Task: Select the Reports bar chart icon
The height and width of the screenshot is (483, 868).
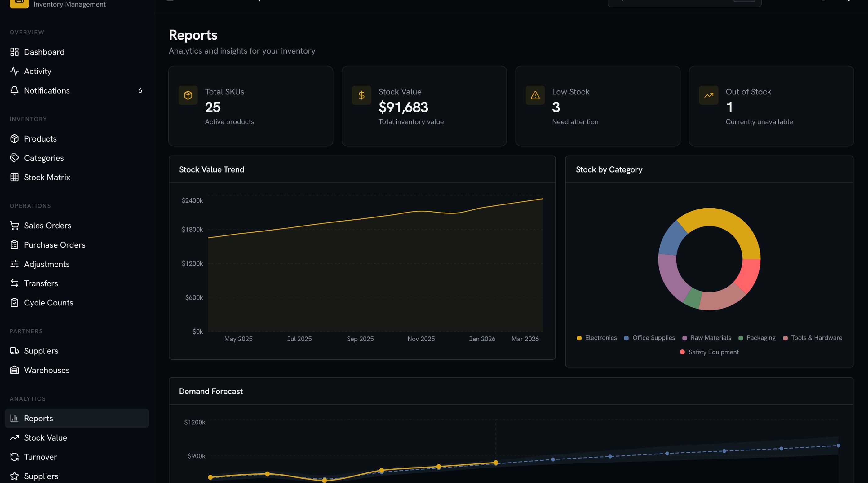Action: pyautogui.click(x=14, y=418)
